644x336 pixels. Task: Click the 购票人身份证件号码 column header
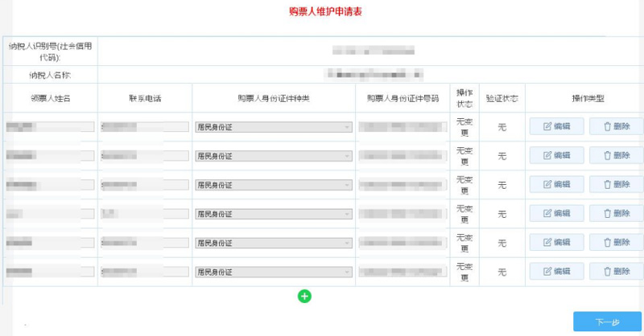click(x=402, y=98)
